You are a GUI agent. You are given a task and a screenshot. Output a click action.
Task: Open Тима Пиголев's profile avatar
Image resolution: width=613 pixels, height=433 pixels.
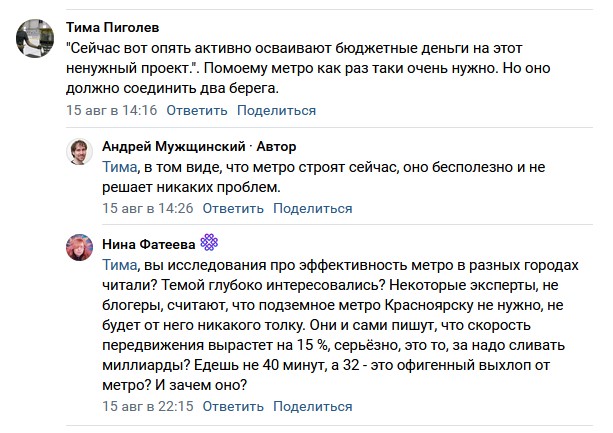[35, 38]
